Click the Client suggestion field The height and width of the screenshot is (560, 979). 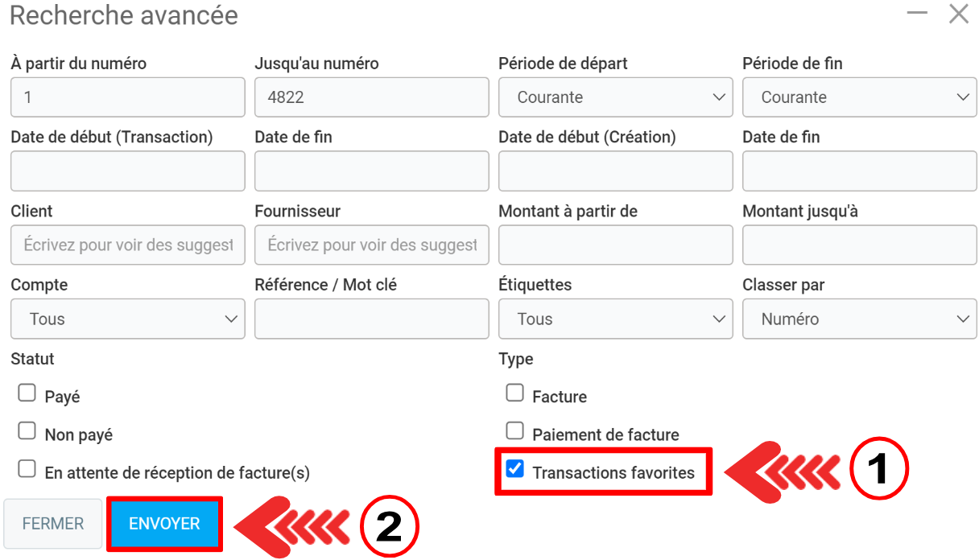tap(127, 245)
